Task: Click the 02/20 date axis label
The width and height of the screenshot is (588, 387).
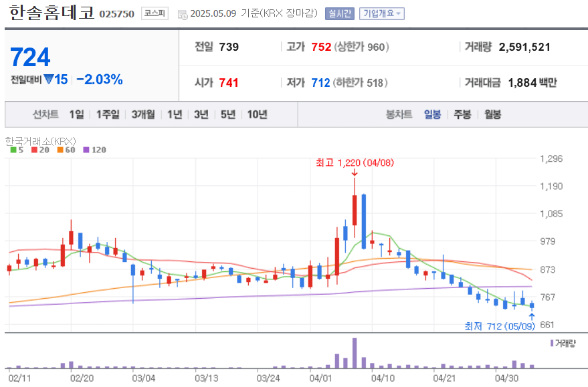Action: coord(82,378)
